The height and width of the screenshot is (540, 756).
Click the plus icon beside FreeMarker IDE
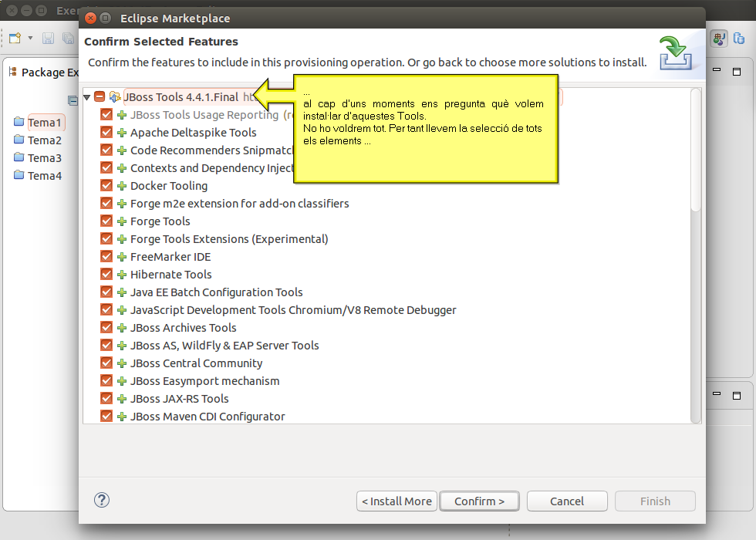[x=122, y=257]
